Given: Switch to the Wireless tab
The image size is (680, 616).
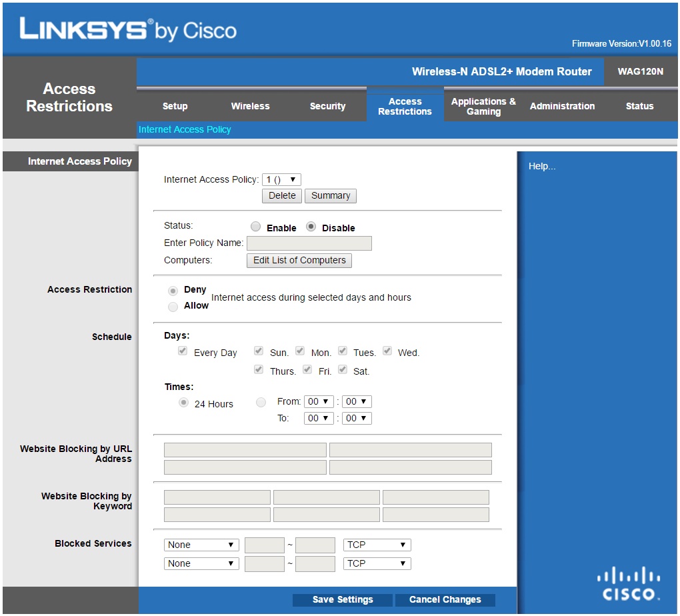Looking at the screenshot, I should pyautogui.click(x=250, y=106).
